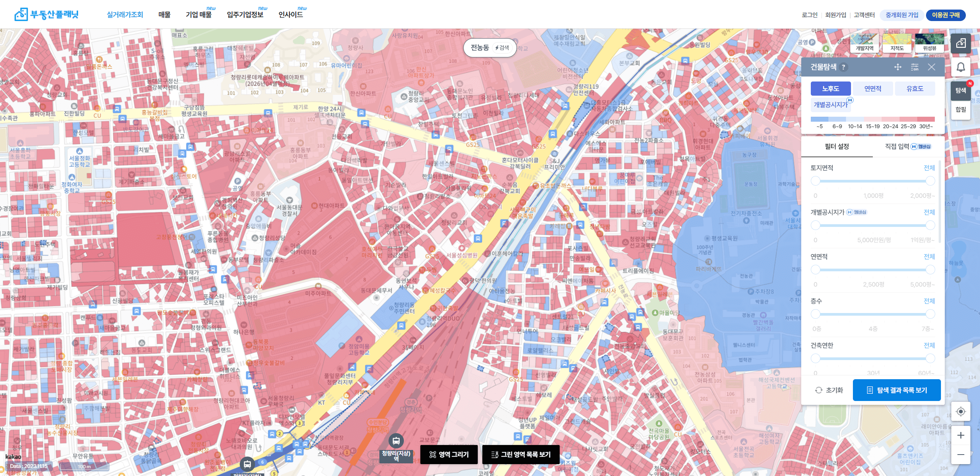Screen dimensions: 980x476
Task: Click the 토지면적 slider left handle
Action: [x=815, y=181]
